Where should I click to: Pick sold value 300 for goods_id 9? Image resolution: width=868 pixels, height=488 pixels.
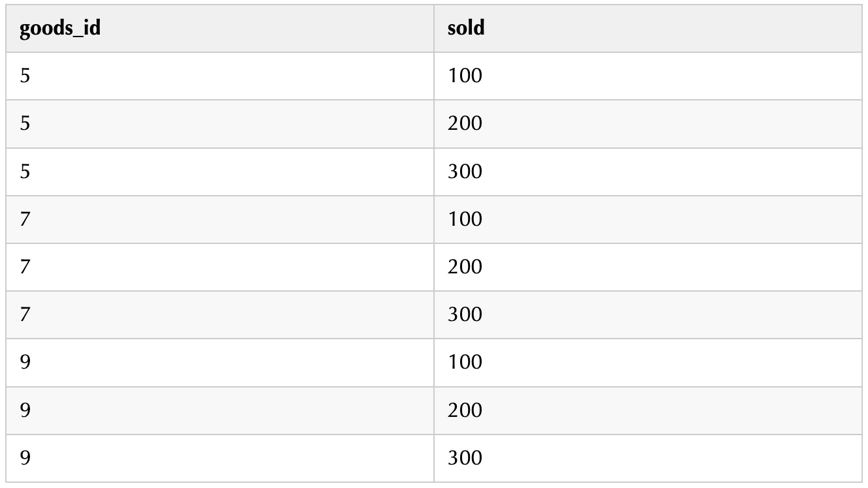tap(465, 458)
